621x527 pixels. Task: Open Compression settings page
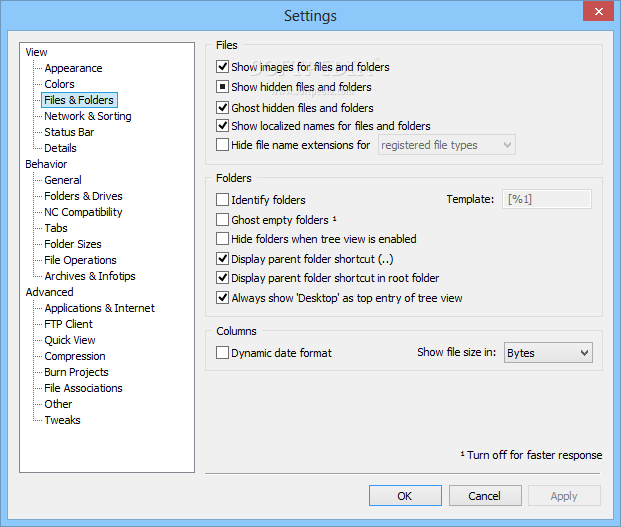point(75,356)
